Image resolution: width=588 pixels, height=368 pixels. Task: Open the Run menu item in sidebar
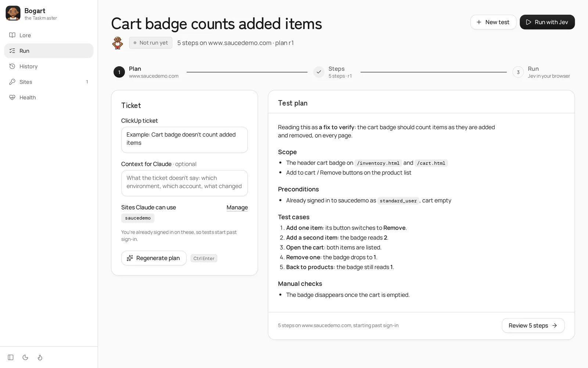pyautogui.click(x=49, y=51)
